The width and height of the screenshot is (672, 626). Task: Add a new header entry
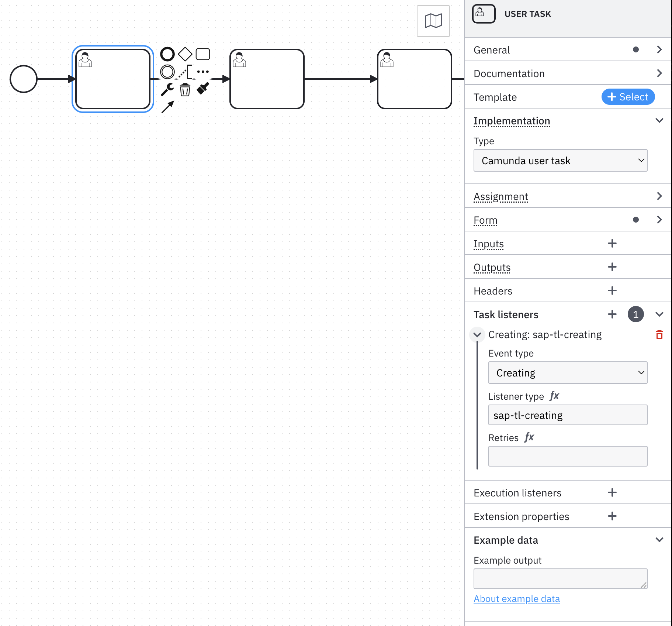coord(612,290)
